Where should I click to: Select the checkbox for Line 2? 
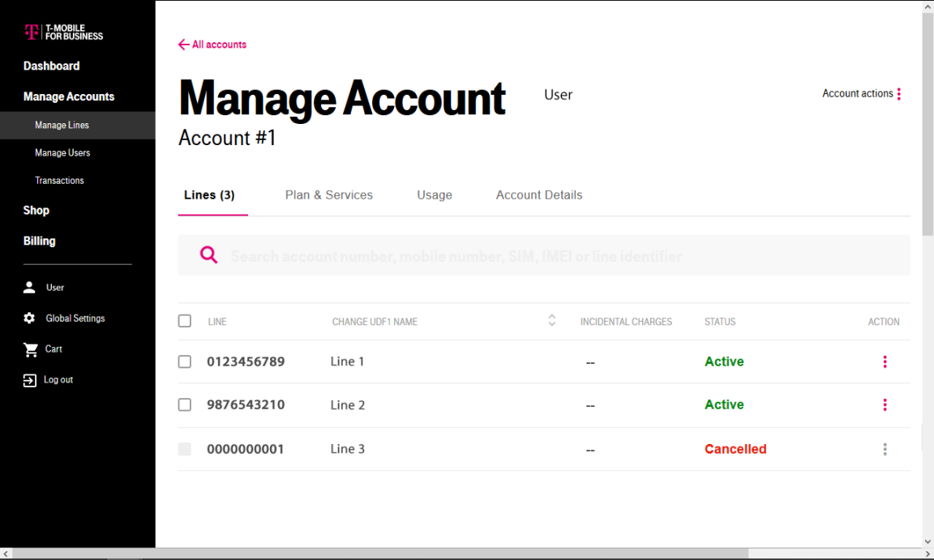(x=184, y=404)
